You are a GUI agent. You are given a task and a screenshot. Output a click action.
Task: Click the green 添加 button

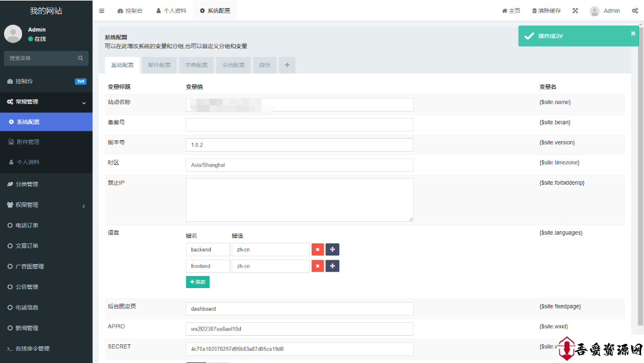(197, 282)
